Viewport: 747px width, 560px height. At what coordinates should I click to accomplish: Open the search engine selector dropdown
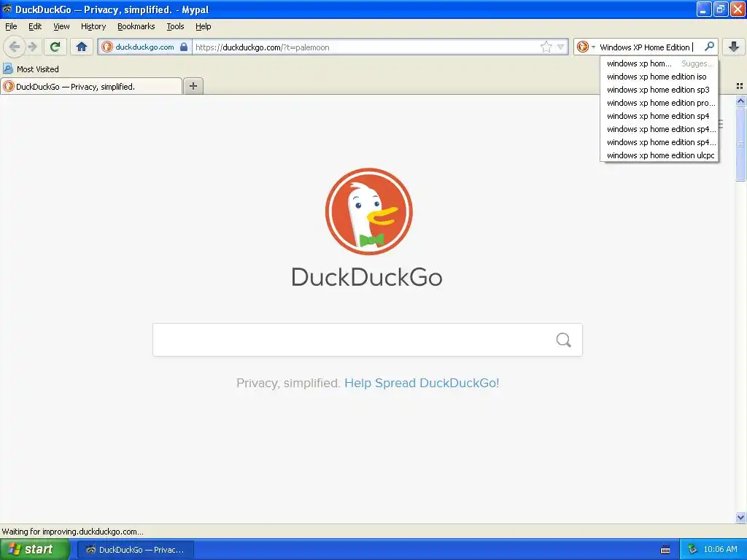click(x=586, y=47)
